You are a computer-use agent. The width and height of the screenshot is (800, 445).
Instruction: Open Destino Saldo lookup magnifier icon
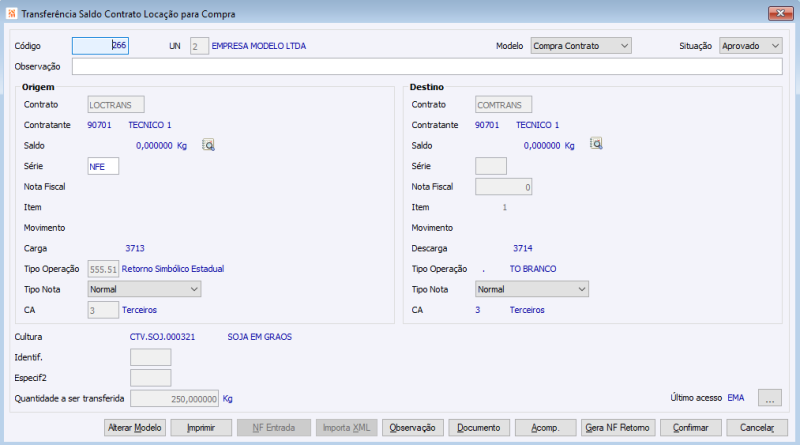596,143
